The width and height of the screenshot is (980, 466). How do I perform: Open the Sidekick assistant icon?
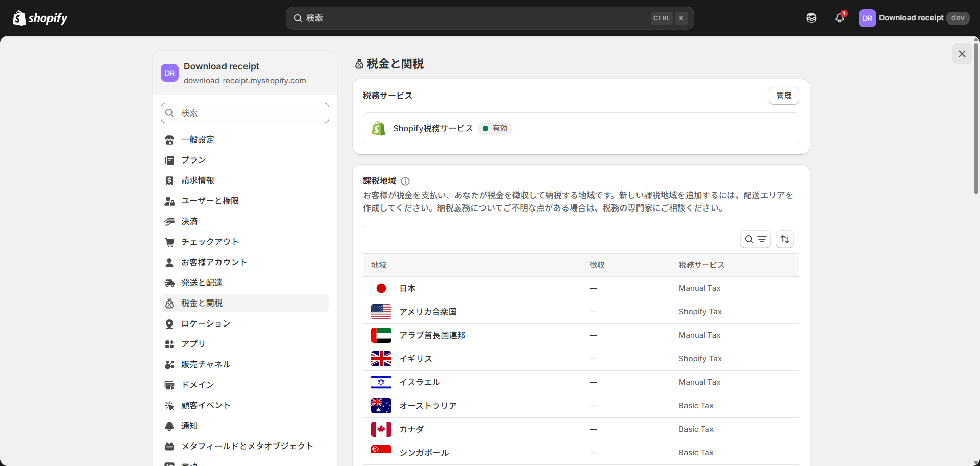click(x=812, y=18)
